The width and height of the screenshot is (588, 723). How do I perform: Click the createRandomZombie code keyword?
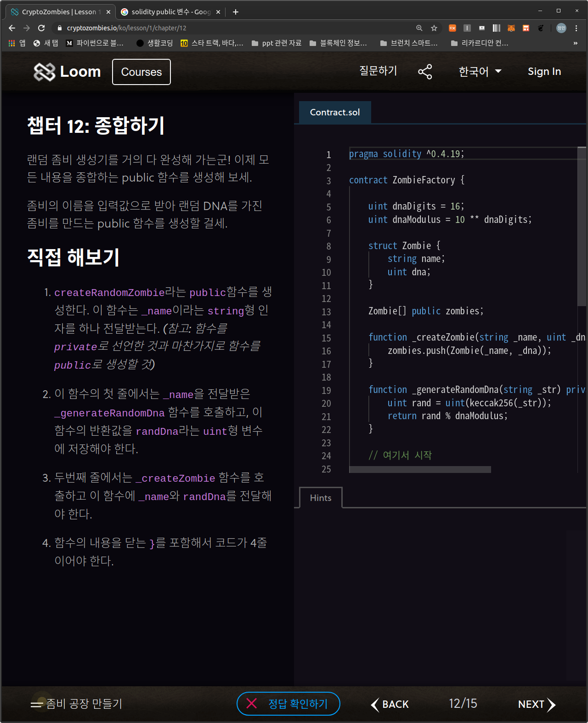pos(109,293)
